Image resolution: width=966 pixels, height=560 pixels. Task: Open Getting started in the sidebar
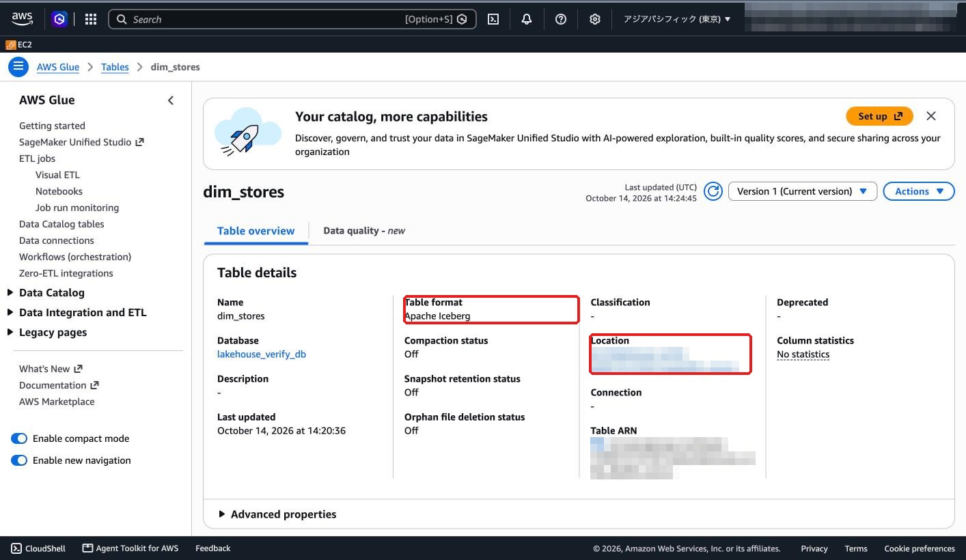coord(52,126)
